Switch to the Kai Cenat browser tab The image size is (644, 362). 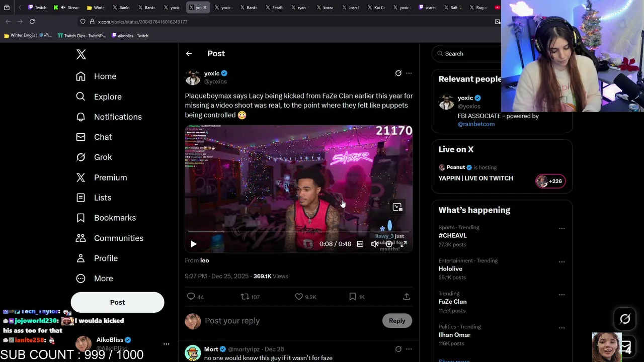pyautogui.click(x=377, y=8)
